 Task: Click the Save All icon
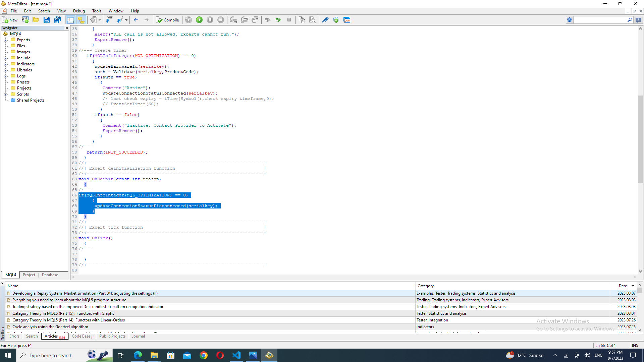click(57, 20)
